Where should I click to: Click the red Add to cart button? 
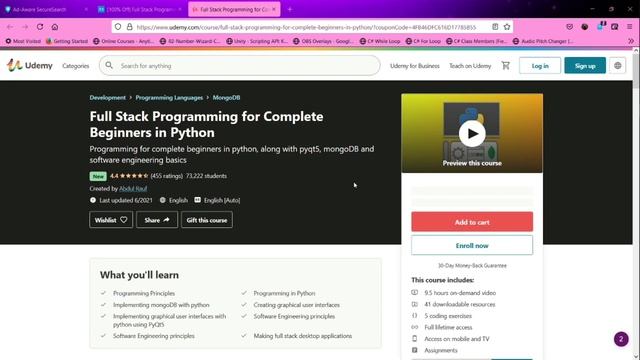point(472,222)
